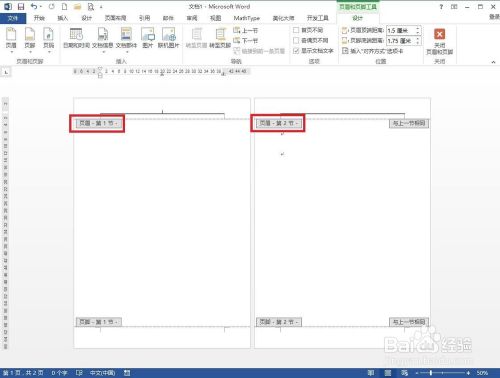Open the File (文件) tab
Screen dimensions: 500x378
pos(13,18)
